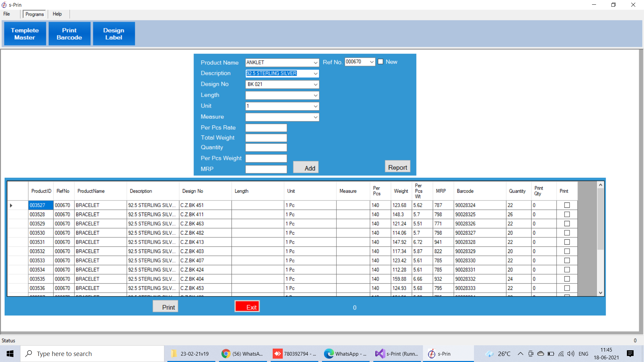This screenshot has height=362, width=644.
Task: Open the Ref No. dropdown
Action: tap(372, 62)
